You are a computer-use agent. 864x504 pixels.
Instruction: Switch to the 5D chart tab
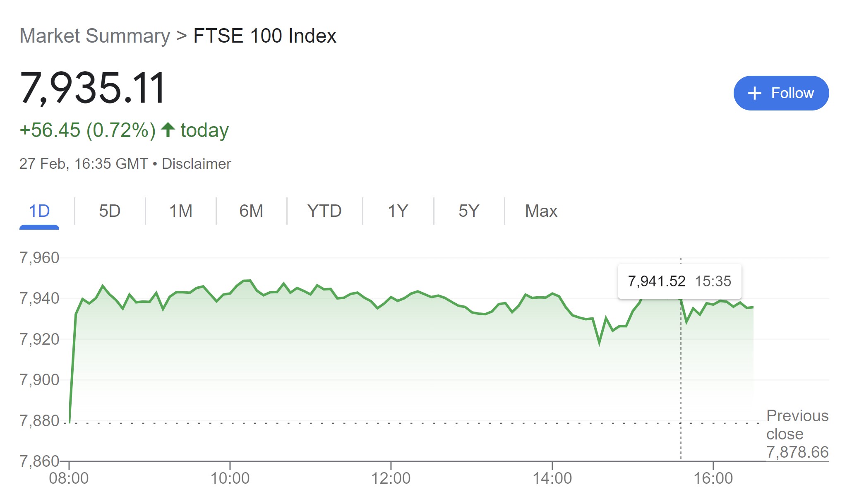point(110,211)
